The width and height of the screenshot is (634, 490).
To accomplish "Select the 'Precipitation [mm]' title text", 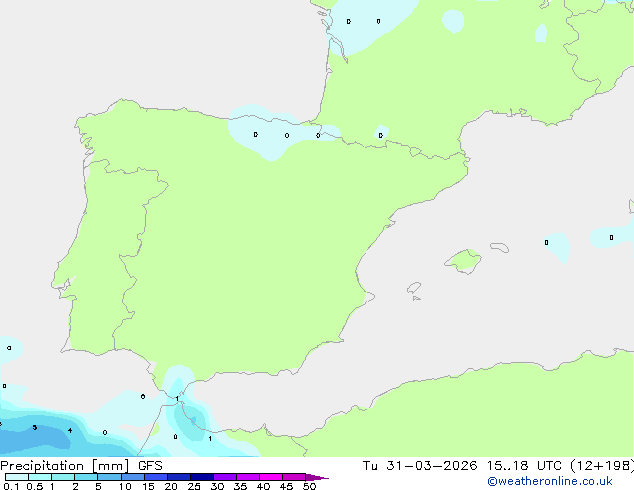I will tap(65, 466).
